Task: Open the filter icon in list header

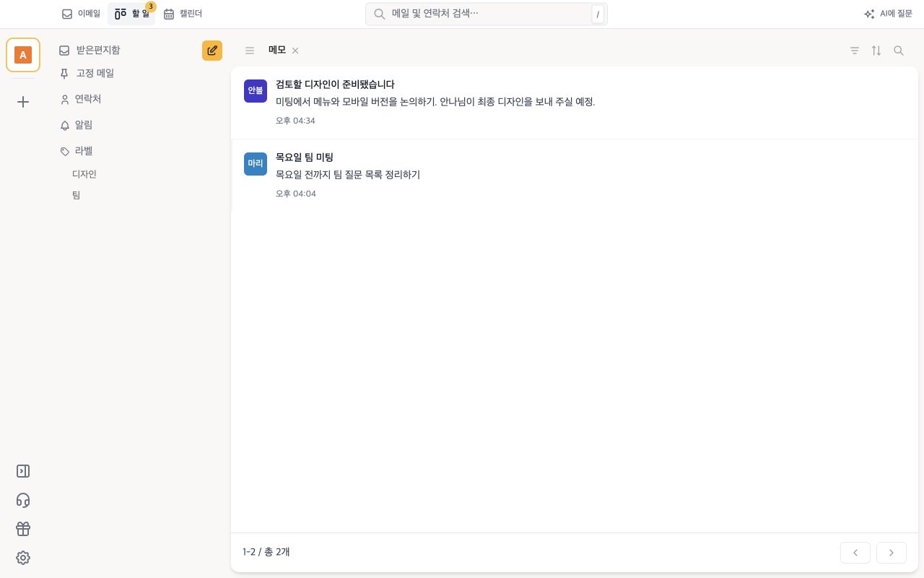Action: [855, 51]
